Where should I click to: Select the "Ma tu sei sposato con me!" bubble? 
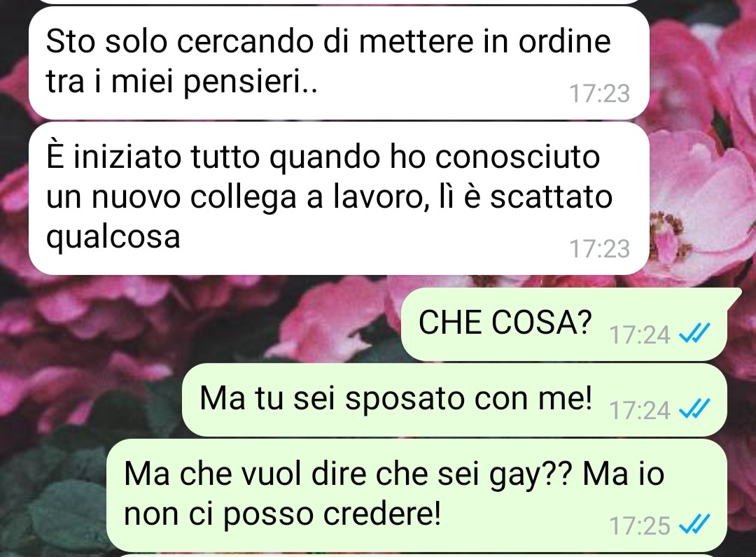454,400
